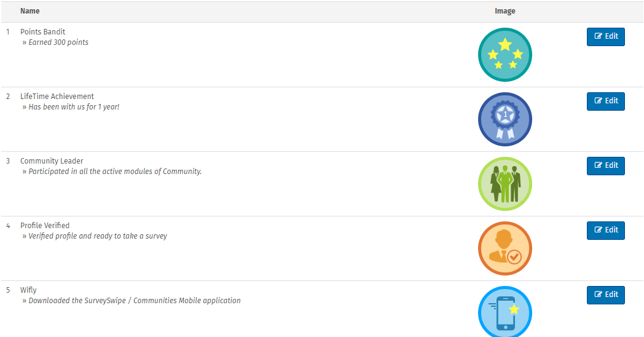Click the Points Bandit stars badge icon
The image size is (644, 337).
point(505,55)
